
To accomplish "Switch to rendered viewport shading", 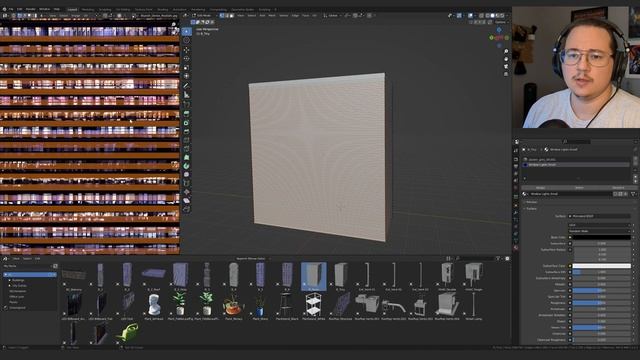I will [502, 16].
